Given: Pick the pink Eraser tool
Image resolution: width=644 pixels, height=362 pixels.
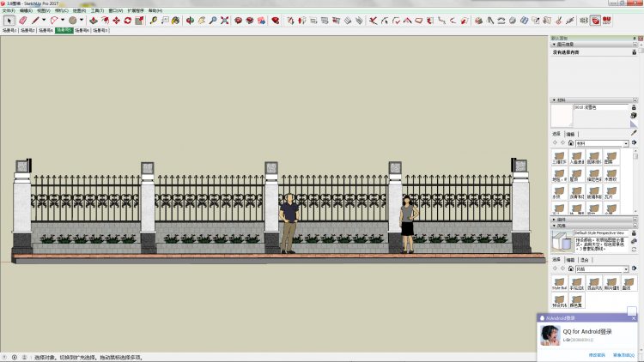Looking at the screenshot, I should pos(23,20).
